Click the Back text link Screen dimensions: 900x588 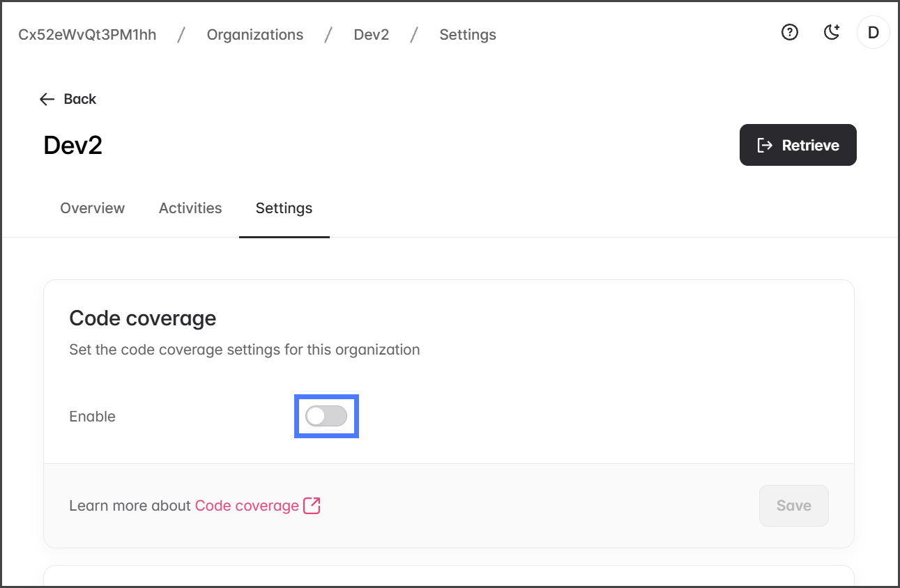click(80, 99)
